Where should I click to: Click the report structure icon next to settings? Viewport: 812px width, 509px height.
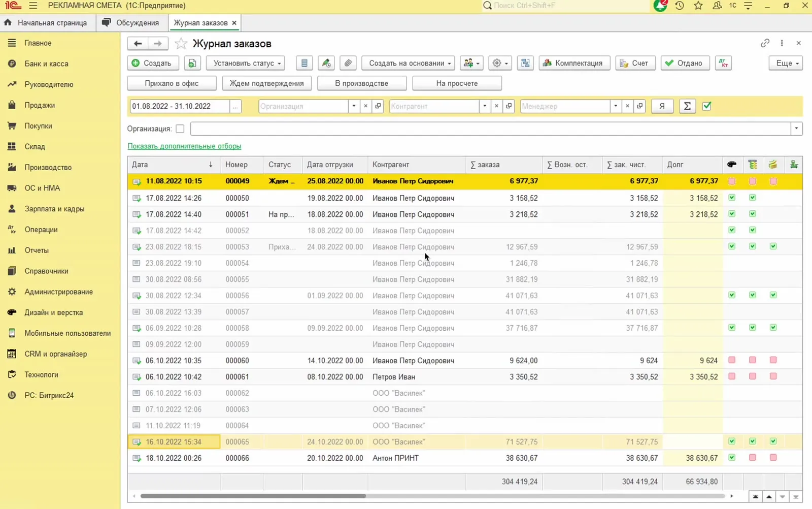pos(525,63)
